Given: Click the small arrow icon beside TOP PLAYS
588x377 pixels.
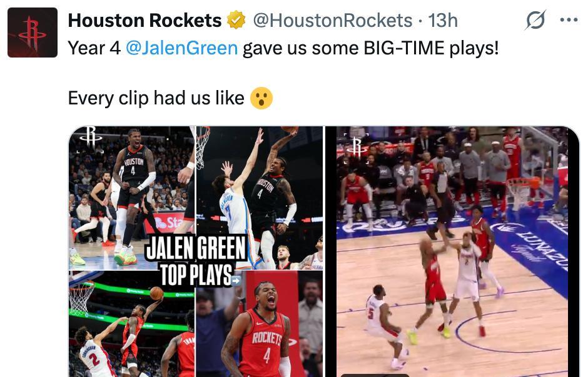Looking at the screenshot, I should tap(236, 280).
